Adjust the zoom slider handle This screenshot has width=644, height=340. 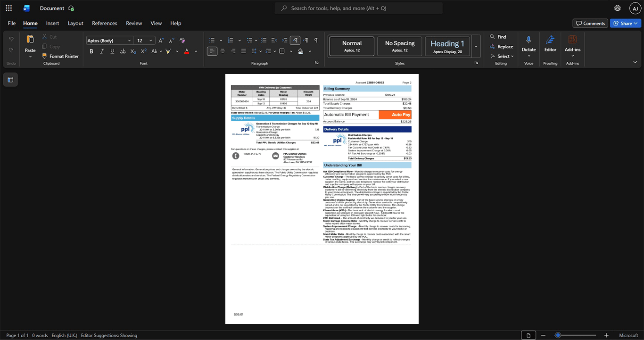tap(558, 335)
